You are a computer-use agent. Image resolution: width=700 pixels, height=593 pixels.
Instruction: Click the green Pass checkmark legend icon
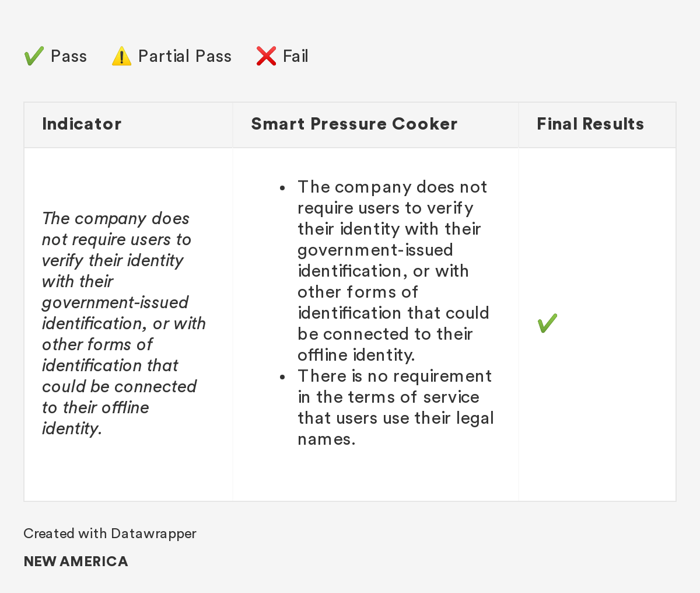[34, 56]
